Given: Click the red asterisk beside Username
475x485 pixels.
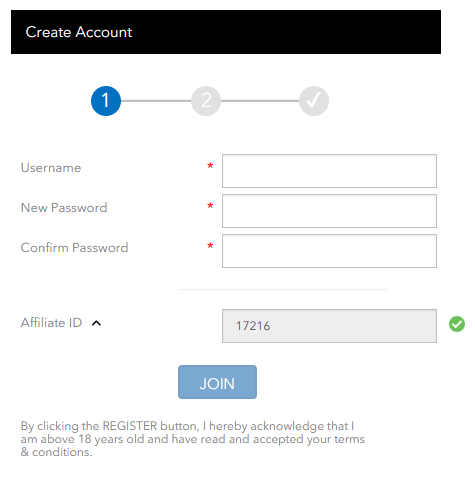Looking at the screenshot, I should (210, 166).
